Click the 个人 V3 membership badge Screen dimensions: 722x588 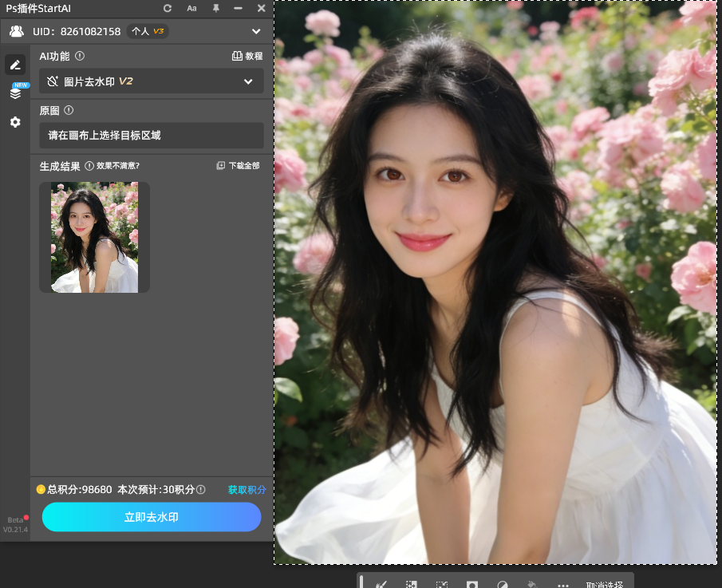(x=148, y=32)
